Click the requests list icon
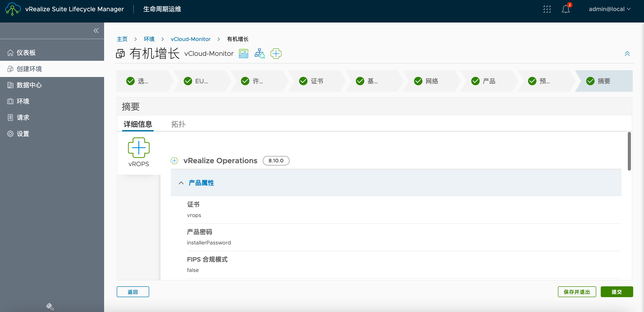This screenshot has height=312, width=644. click(10, 118)
